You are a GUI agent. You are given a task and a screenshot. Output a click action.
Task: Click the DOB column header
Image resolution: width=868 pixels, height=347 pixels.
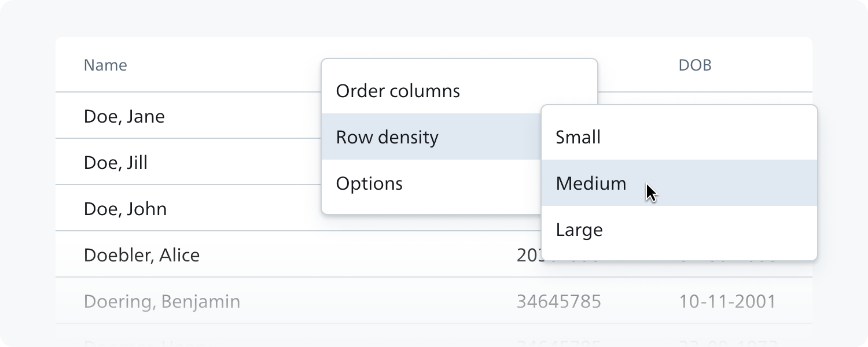[x=695, y=65]
